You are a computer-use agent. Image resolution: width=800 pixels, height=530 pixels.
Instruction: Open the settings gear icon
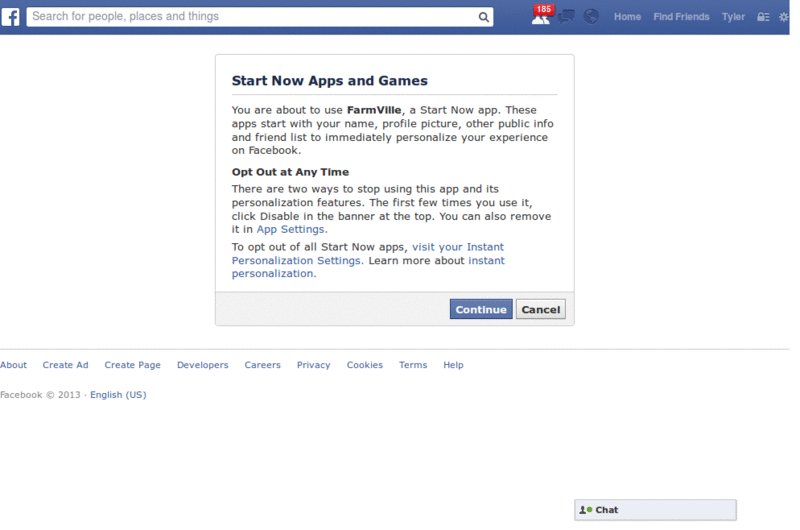[784, 17]
